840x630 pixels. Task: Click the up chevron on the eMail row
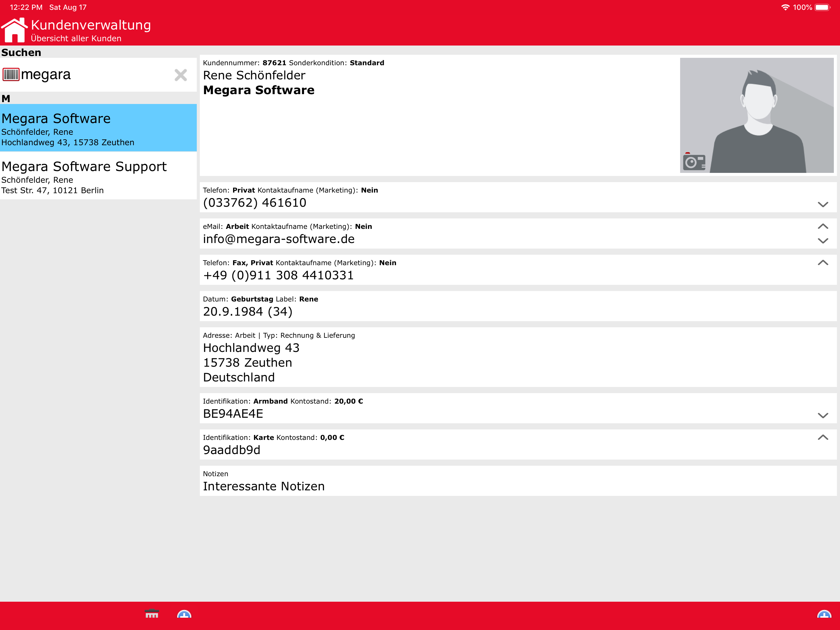pyautogui.click(x=823, y=226)
